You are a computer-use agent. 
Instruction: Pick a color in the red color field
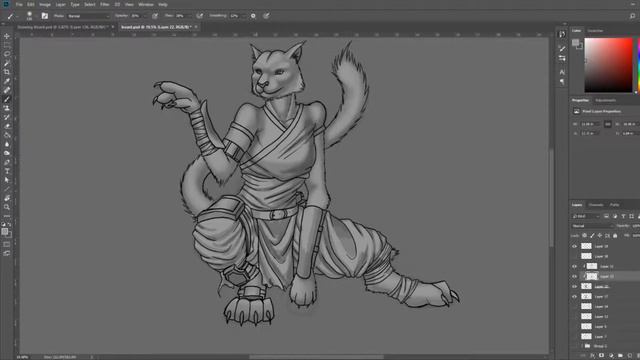tap(608, 65)
